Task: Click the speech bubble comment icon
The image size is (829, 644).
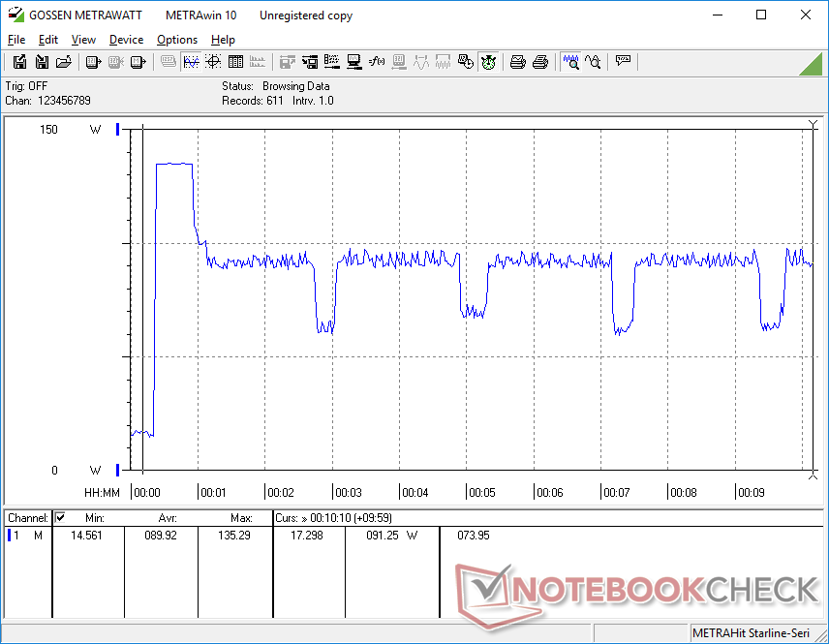Action: click(x=623, y=62)
